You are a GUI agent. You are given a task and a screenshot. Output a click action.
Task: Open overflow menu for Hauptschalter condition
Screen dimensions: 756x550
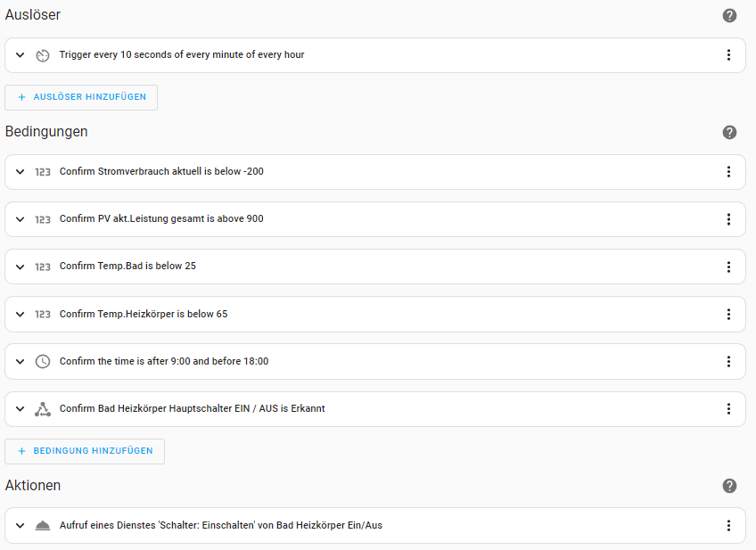[x=728, y=409]
